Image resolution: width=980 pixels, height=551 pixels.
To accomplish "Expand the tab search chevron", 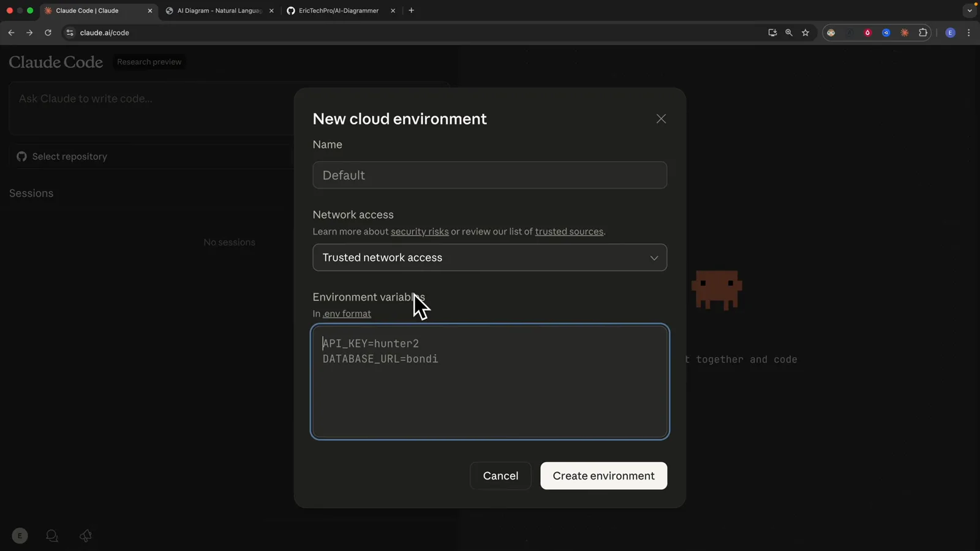I will click(970, 10).
